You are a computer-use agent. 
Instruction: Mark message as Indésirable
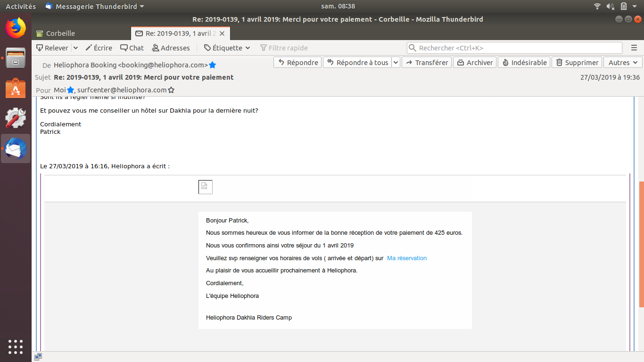point(524,62)
